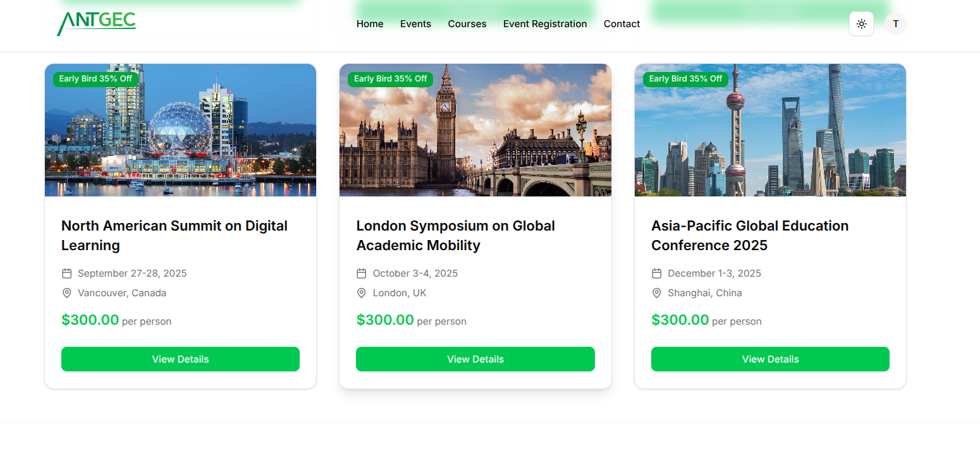Image resolution: width=980 pixels, height=463 pixels.
Task: Click the calendar icon on the London Symposium card
Action: pos(361,273)
